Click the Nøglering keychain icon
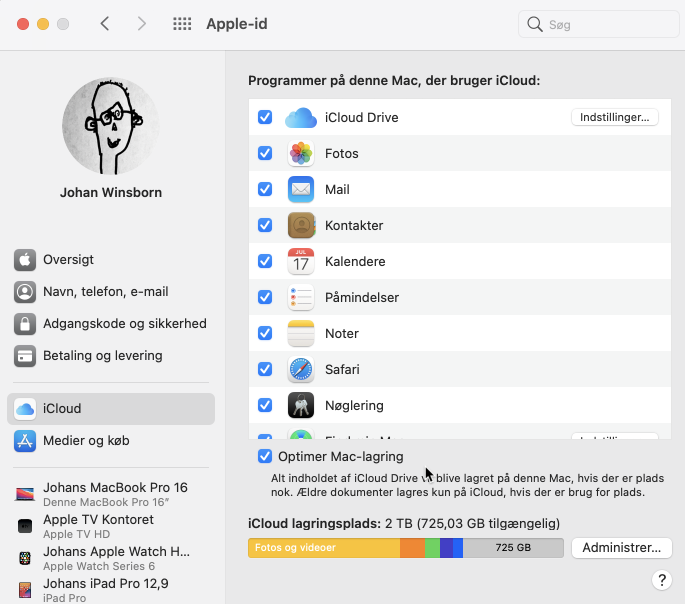Screen dimensions: 685x604 tap(301, 405)
